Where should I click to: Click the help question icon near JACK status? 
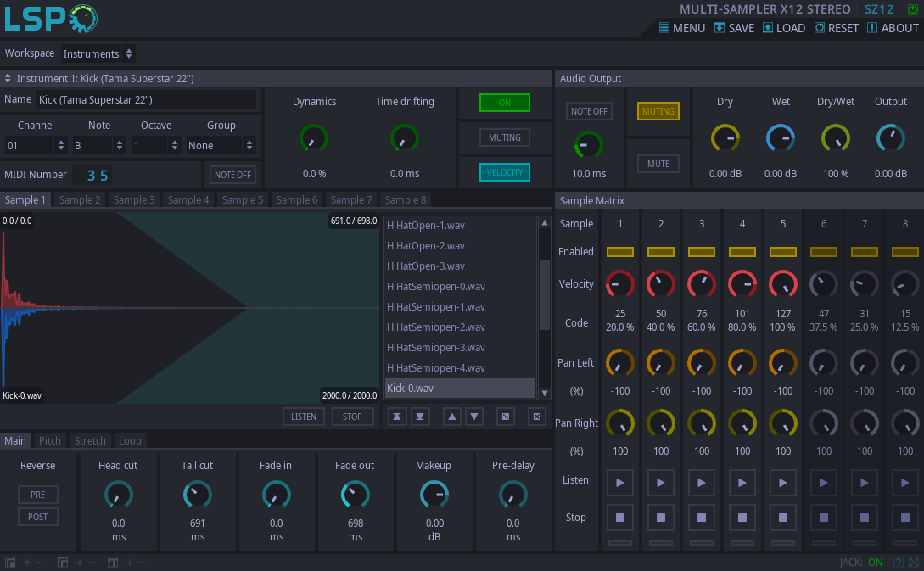click(898, 563)
